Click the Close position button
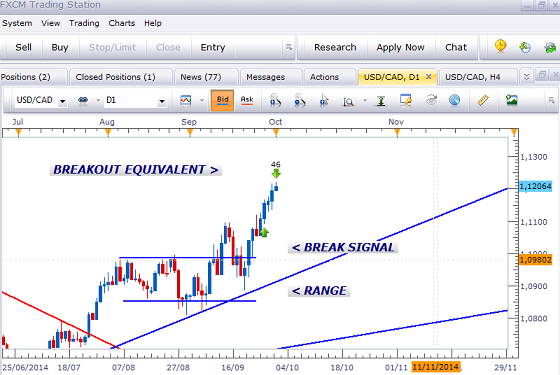The height and width of the screenshot is (375, 560). coord(168,47)
